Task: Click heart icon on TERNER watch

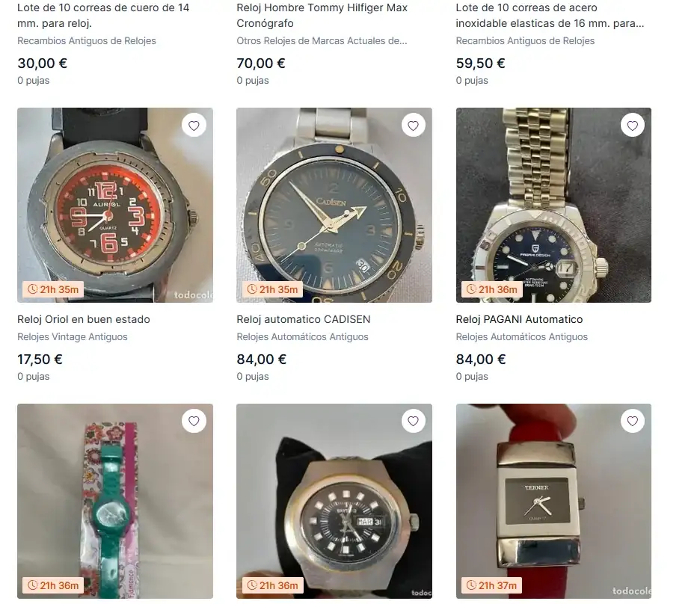Action: coord(633,422)
